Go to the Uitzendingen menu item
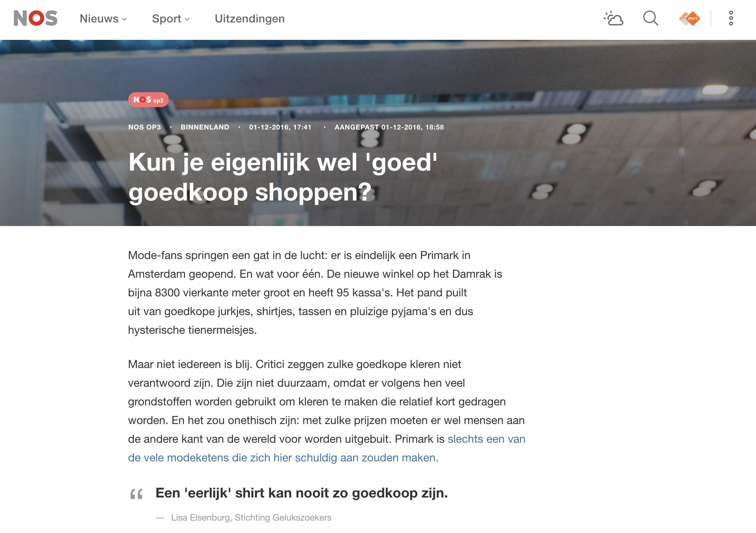Screen dimensions: 756x533 (x=250, y=19)
